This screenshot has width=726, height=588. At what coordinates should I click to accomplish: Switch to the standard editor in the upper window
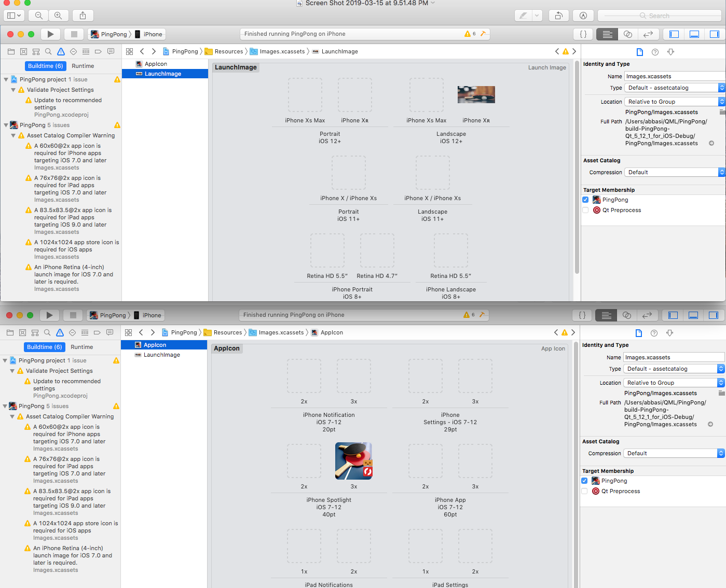pos(607,34)
